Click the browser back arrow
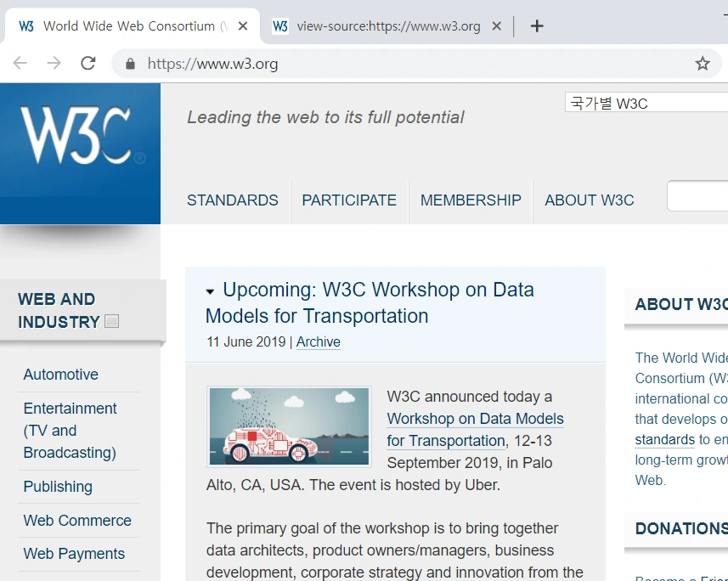Image resolution: width=728 pixels, height=581 pixels. point(20,63)
